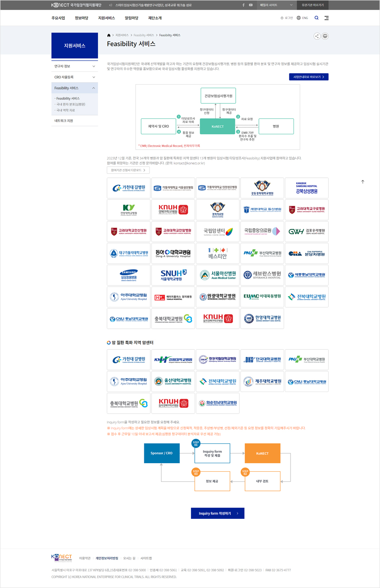Click the 동아대학교병원 logo
Screen dimensions: 380x588
173,253
